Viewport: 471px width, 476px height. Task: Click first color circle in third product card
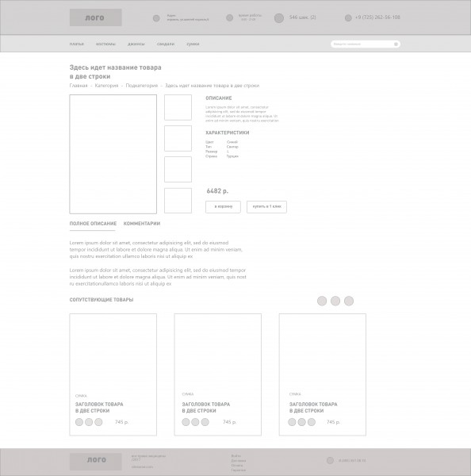(x=292, y=422)
